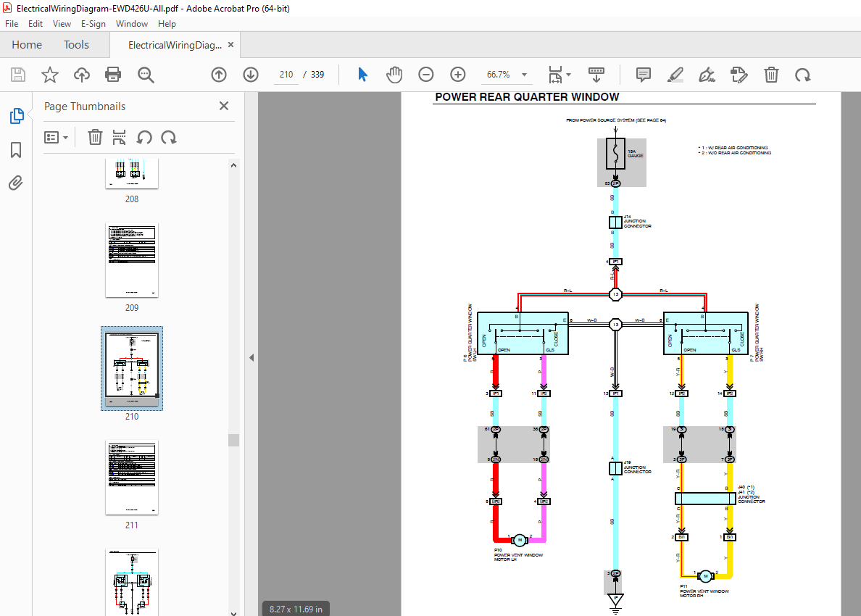Open the Window menu
This screenshot has width=861, height=616.
(132, 24)
